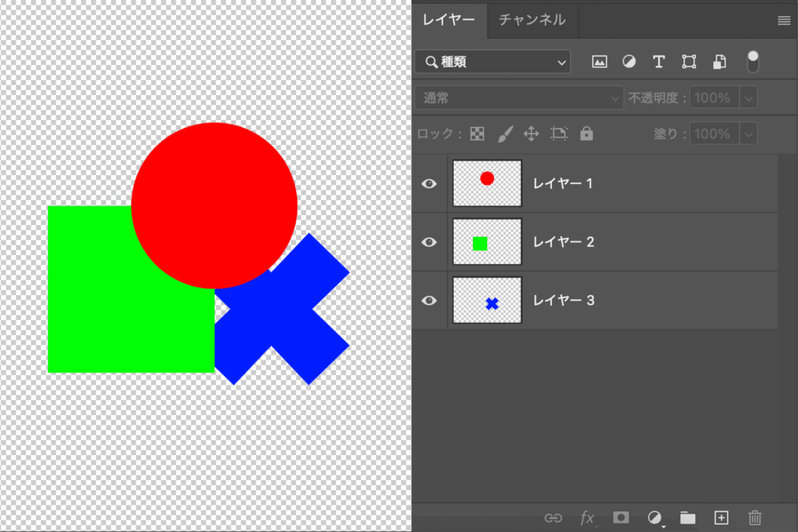The width and height of the screenshot is (798, 532).
Task: Add a layer mask
Action: pyautogui.click(x=621, y=517)
